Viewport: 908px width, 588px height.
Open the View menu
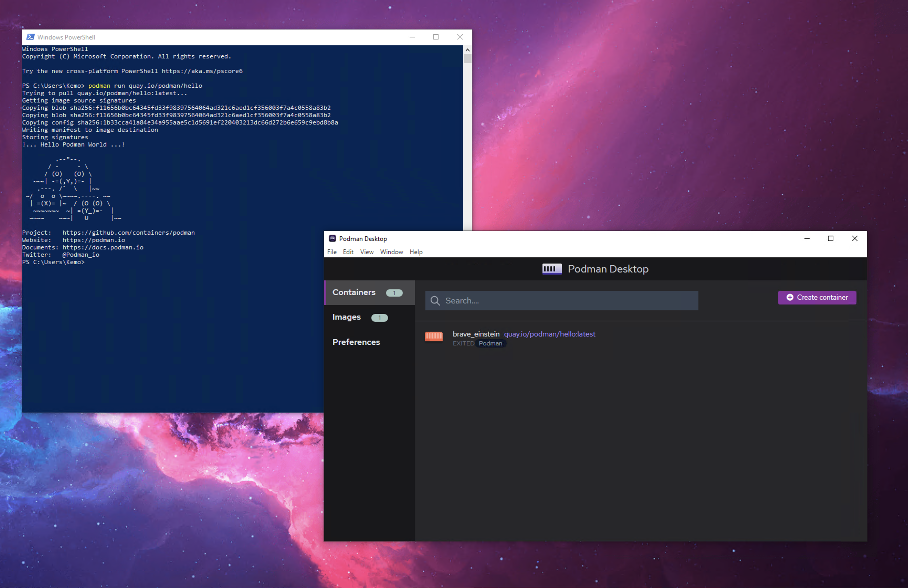[366, 252]
